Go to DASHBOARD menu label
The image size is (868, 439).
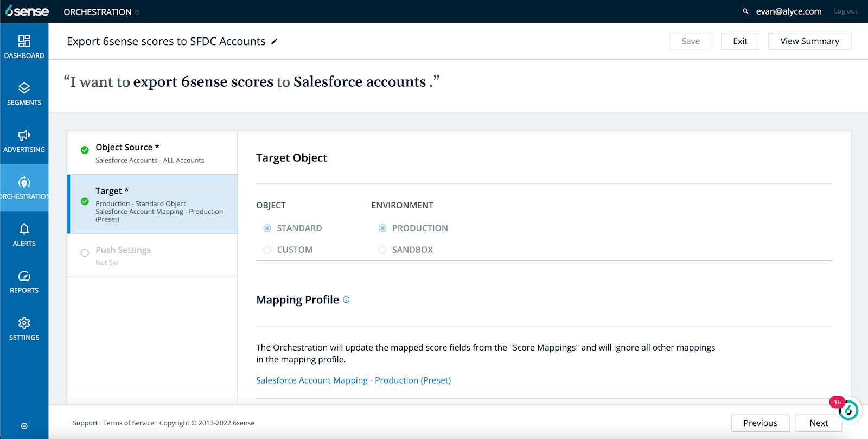(24, 56)
